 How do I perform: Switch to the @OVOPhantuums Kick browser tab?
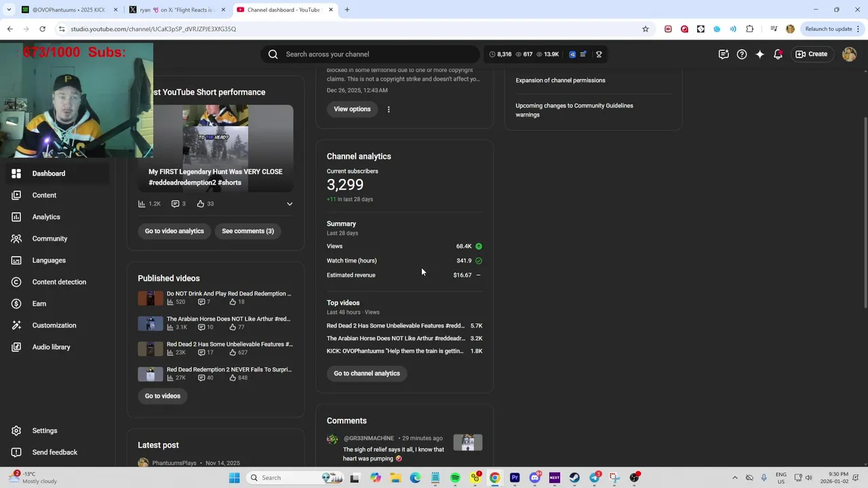tap(68, 9)
